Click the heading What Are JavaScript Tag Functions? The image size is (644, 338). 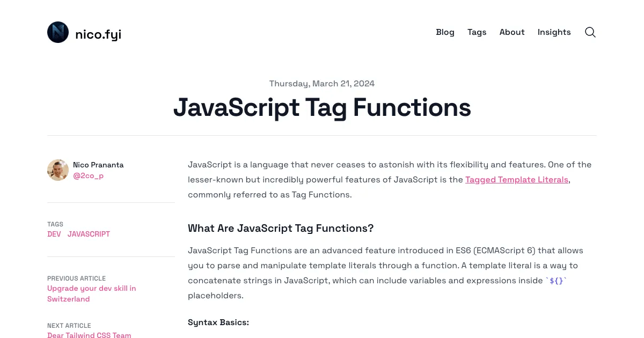(x=281, y=228)
